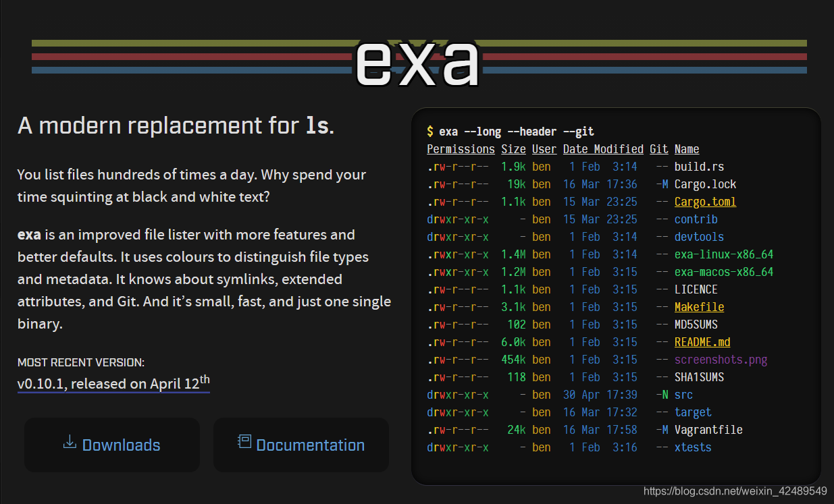Screen dimensions: 834x504
Task: Click the '30 Apr 17:39' date
Action: [x=600, y=395]
